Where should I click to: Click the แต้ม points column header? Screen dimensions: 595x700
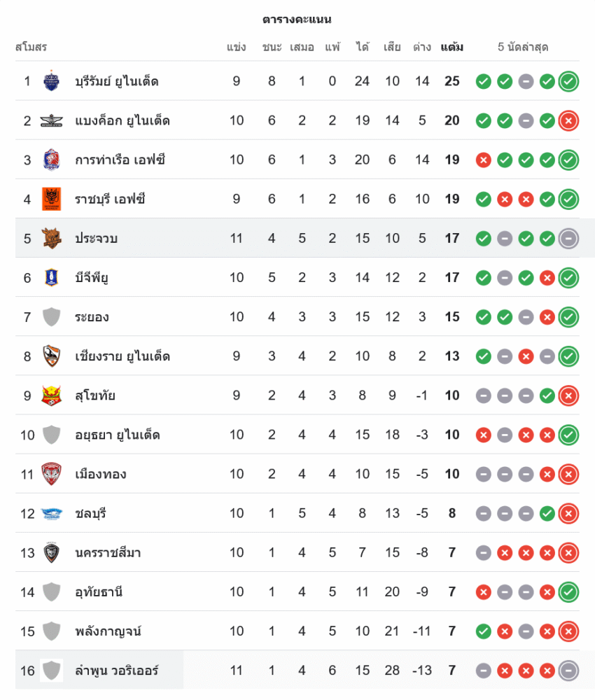point(451,48)
